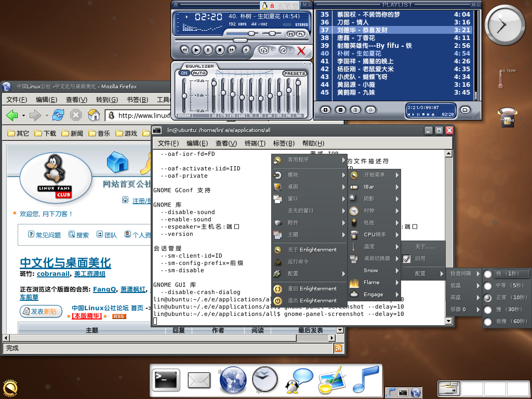Click the cobranail moderator link

[x=54, y=274]
